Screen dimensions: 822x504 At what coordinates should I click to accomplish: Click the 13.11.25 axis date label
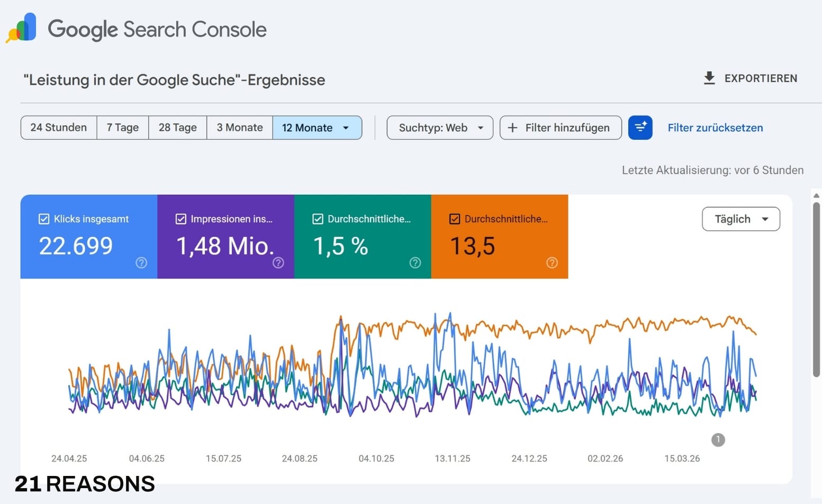click(x=453, y=458)
